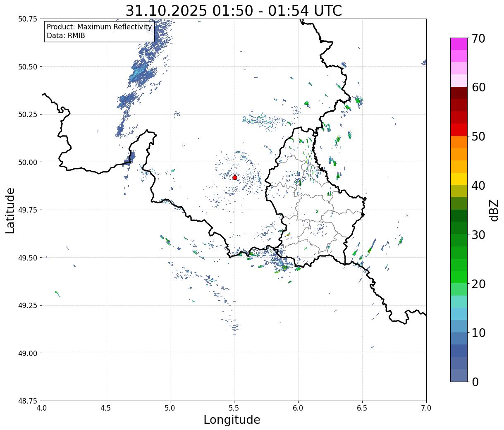504x430 pixels.
Task: Click the colorbar tick label 0
Action: pyautogui.click(x=475, y=382)
